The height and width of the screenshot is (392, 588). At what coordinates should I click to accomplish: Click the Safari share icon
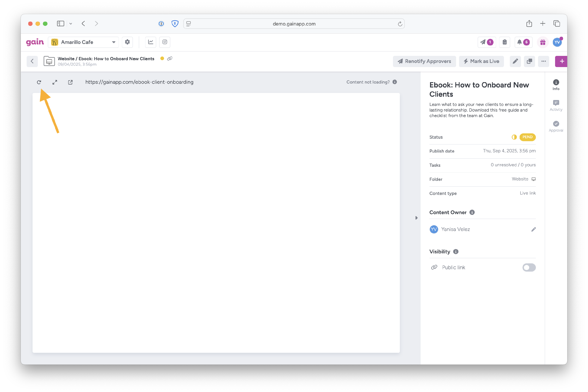tap(529, 24)
